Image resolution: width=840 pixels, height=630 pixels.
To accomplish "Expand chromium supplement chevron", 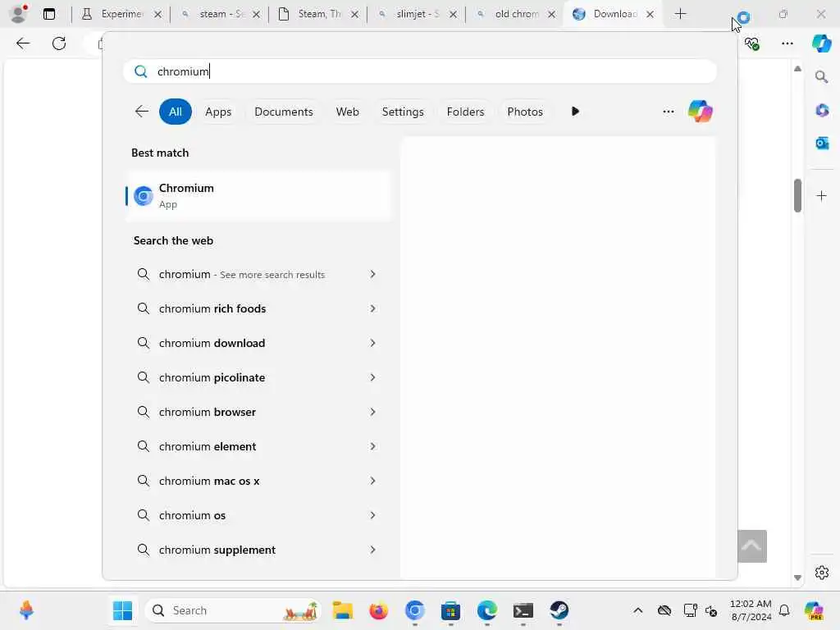I will tap(372, 550).
